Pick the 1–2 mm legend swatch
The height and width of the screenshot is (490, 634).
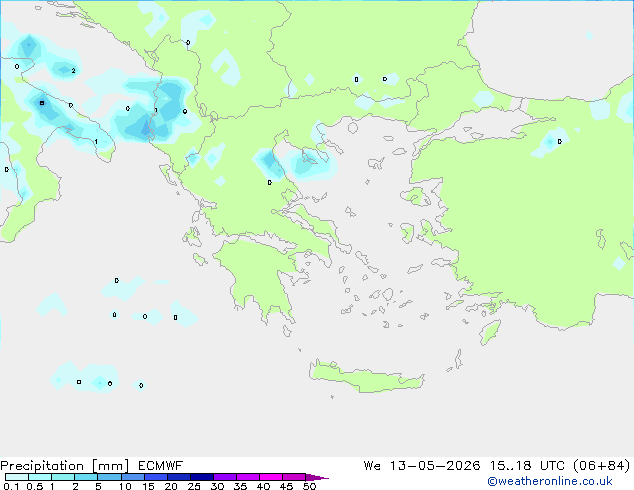[63, 477]
